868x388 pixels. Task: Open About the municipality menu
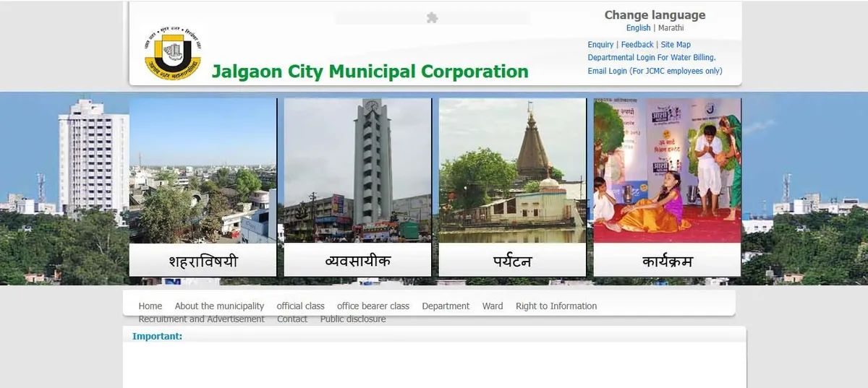click(219, 306)
